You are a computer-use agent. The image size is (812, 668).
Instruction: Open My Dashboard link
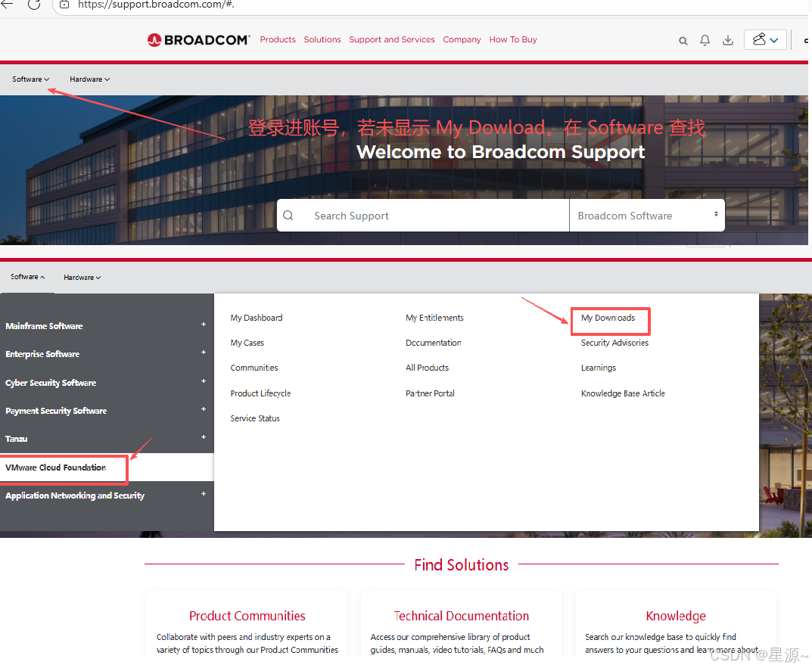257,318
